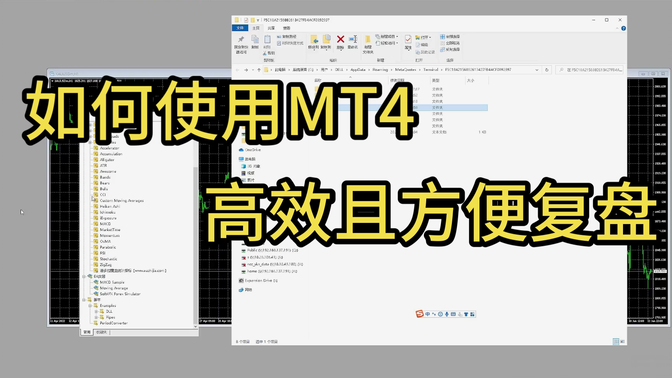This screenshot has height=378, width=672.
Task: Click the Select All icon in the ribbon
Action: (443, 37)
